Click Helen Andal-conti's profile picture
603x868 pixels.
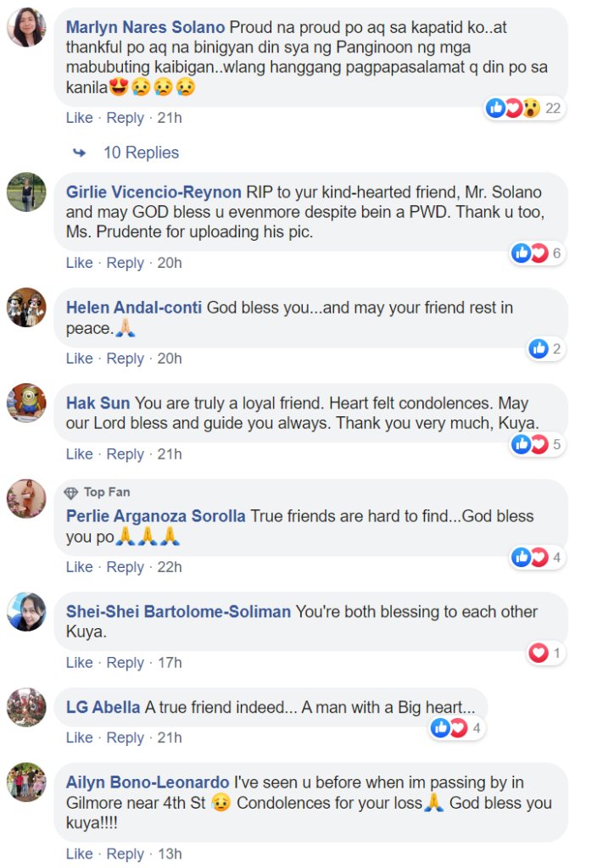point(26,307)
